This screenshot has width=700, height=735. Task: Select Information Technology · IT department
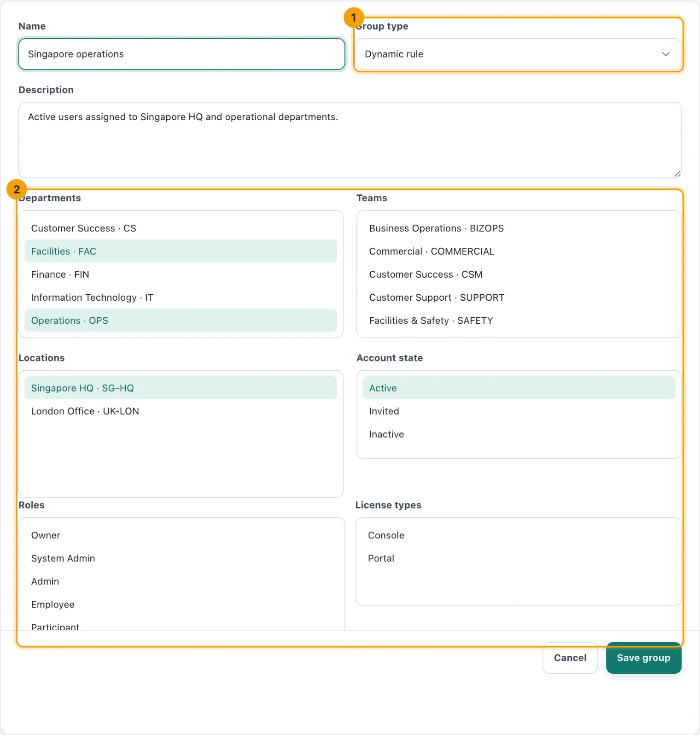point(181,297)
